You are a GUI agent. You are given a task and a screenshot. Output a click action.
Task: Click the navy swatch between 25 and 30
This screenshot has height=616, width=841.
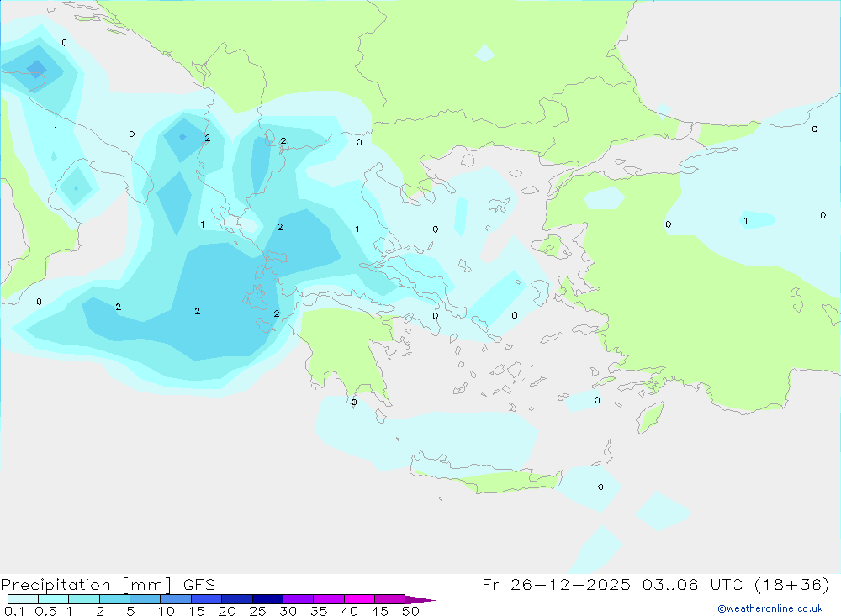click(x=267, y=599)
